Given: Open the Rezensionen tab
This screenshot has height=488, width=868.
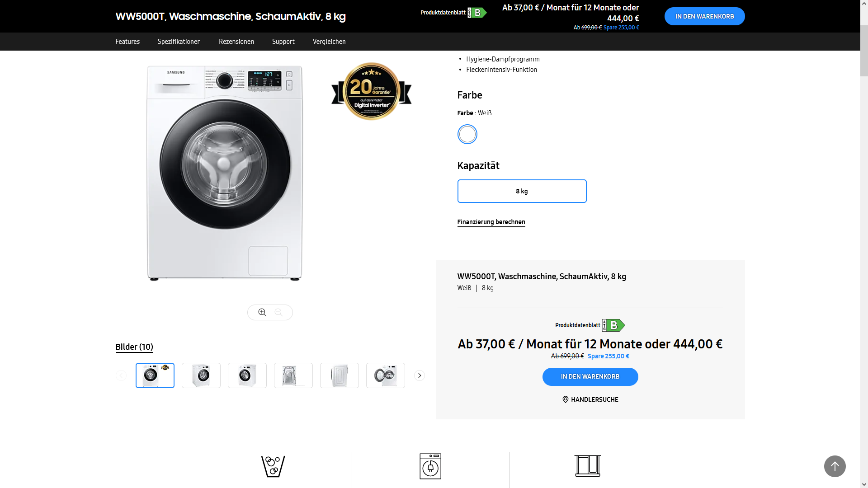Looking at the screenshot, I should pos(236,42).
